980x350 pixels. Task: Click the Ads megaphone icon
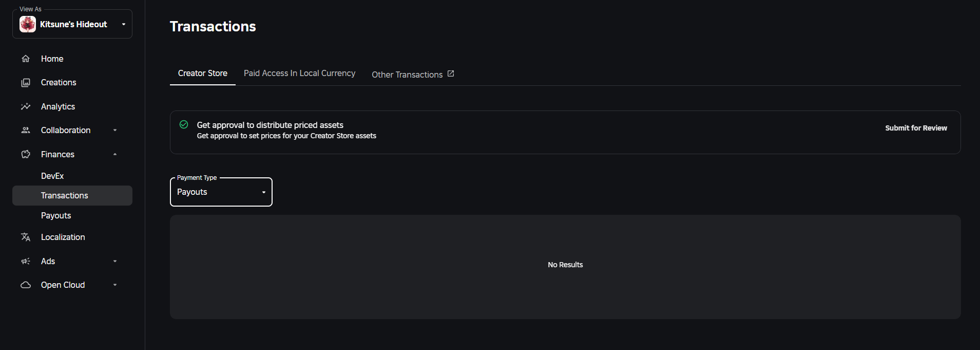26,261
